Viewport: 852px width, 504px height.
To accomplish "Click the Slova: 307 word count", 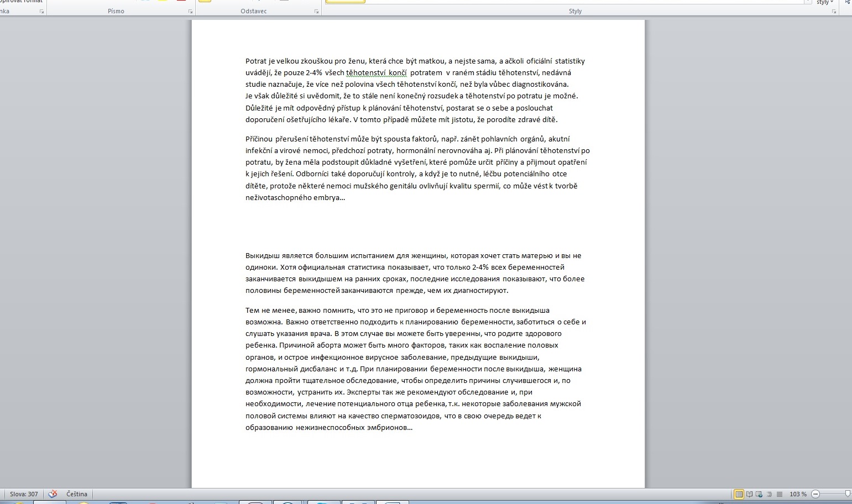I will [x=24, y=494].
